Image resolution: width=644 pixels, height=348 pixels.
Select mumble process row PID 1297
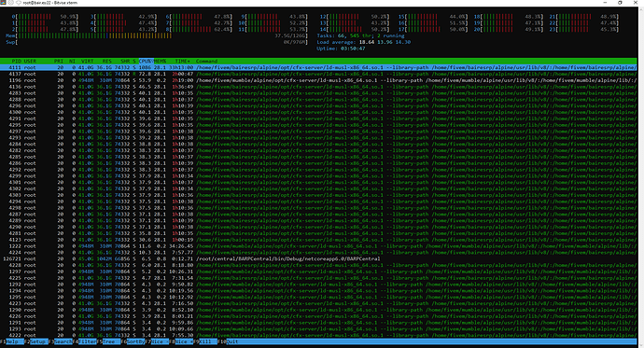(318, 271)
